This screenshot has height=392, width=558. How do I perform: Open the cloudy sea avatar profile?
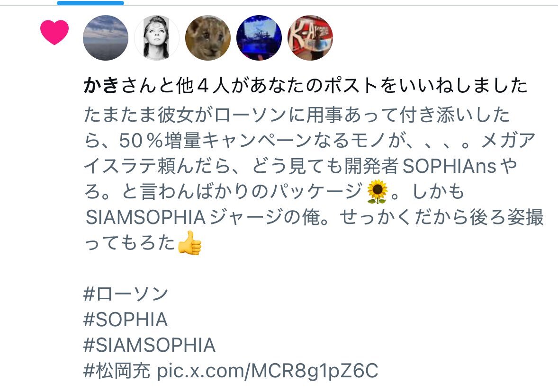[106, 38]
